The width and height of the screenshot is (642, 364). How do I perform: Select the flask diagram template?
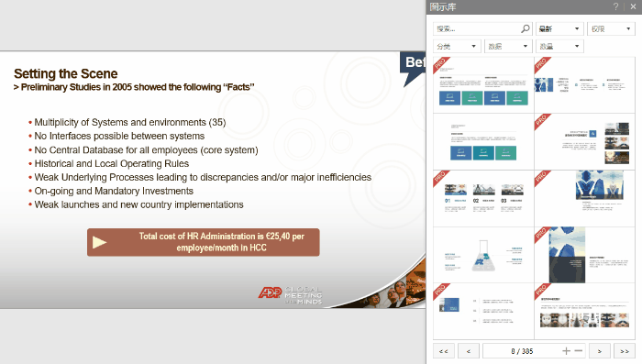tap(483, 255)
